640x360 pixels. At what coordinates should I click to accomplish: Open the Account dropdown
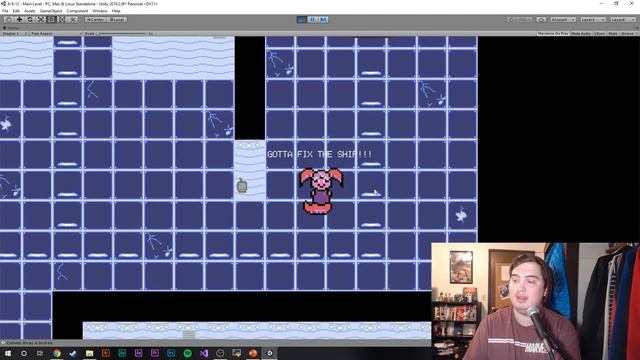coord(563,20)
